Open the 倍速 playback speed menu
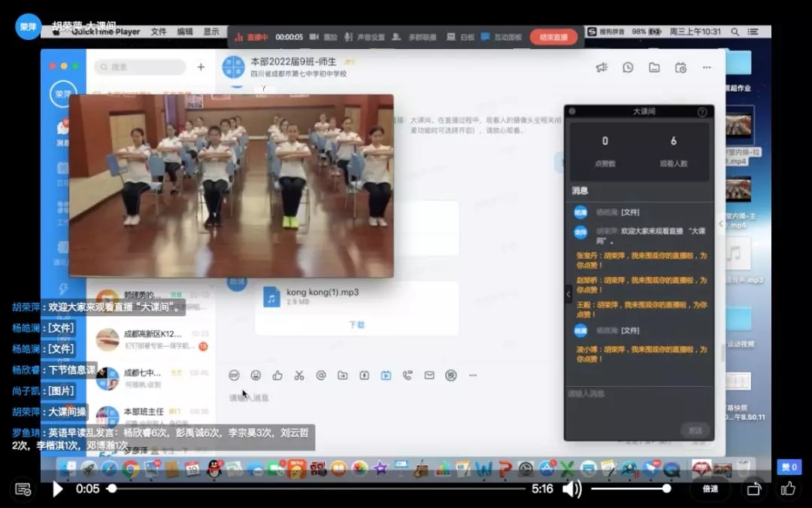 pyautogui.click(x=710, y=489)
